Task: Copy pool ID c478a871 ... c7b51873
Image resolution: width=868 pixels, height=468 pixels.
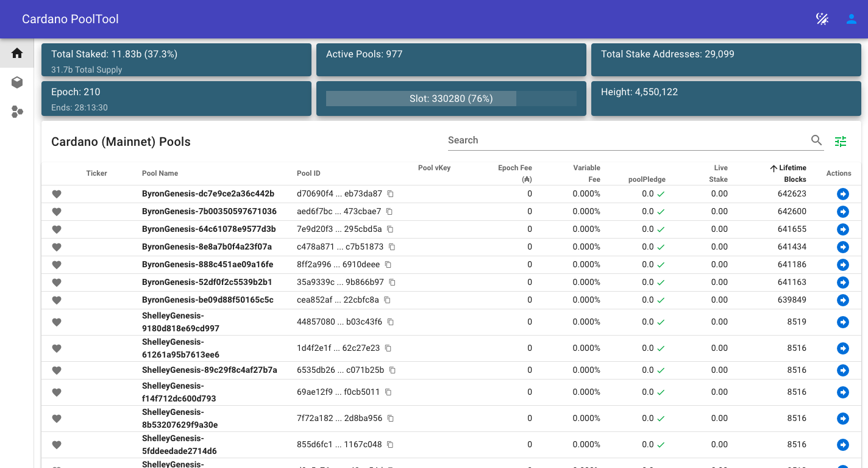Action: pyautogui.click(x=392, y=247)
